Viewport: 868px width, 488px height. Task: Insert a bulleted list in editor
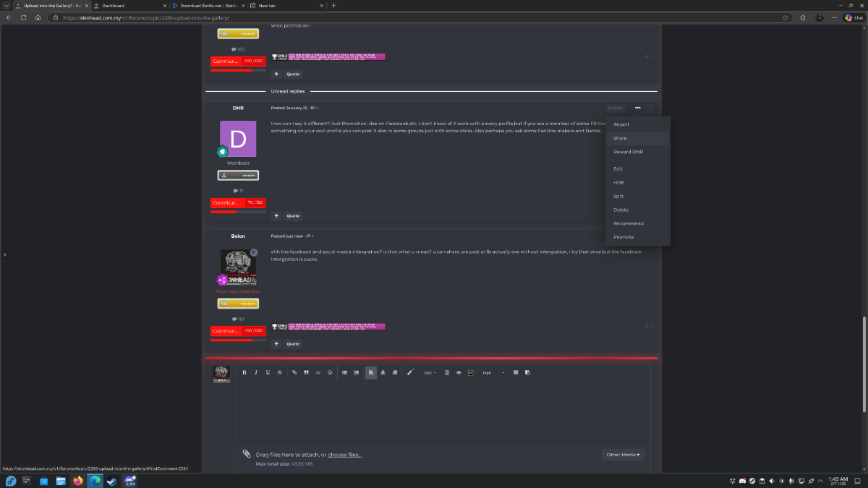coord(344,372)
